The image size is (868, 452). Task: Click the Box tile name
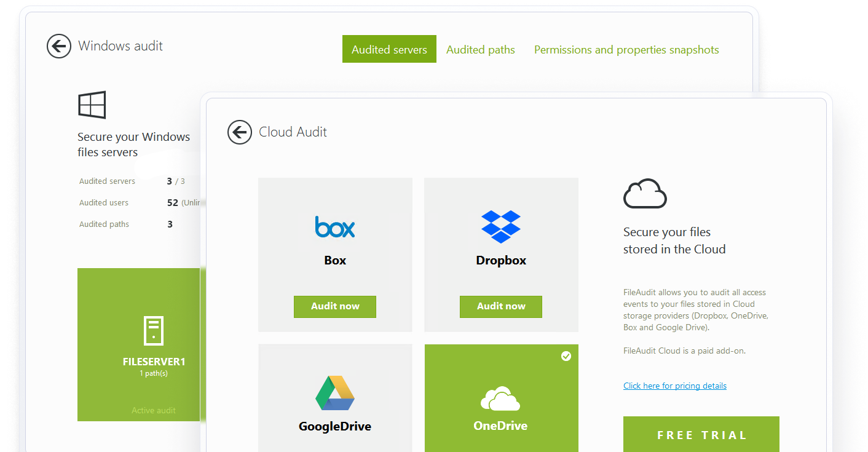335,260
